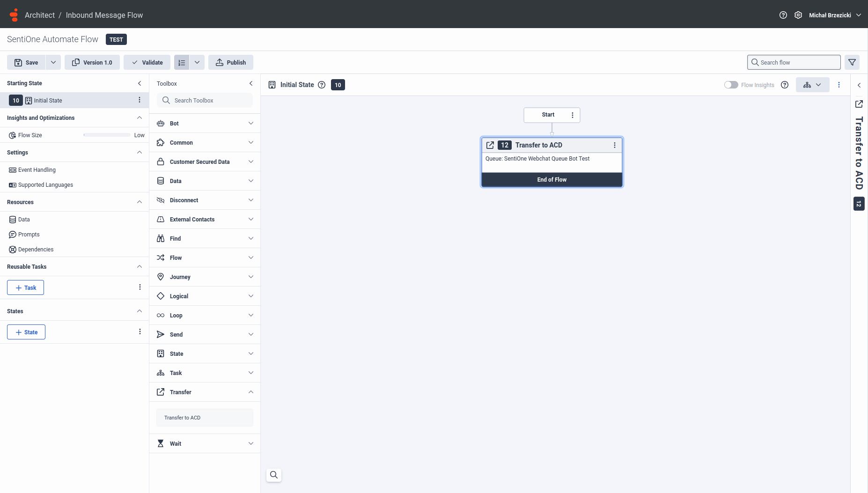Select the Initial State row
Image resolution: width=868 pixels, height=493 pixels.
[x=74, y=100]
